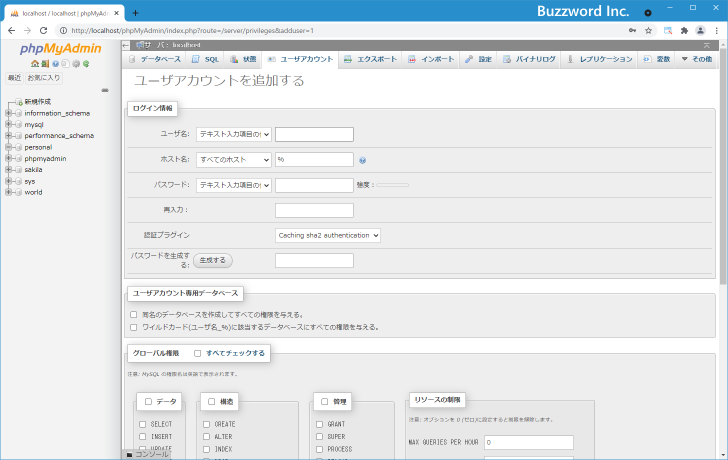Open browser extensions puzzle icon
This screenshot has height=460, width=728.
[x=684, y=31]
